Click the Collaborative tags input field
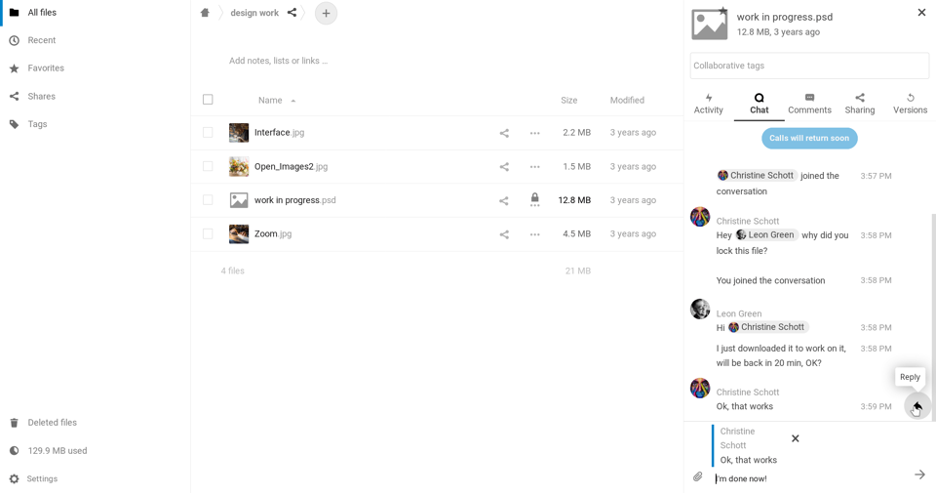This screenshot has height=494, width=936. (809, 66)
